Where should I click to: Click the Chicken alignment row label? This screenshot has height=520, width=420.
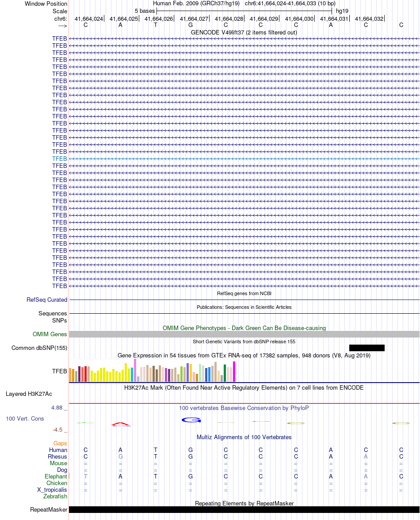pos(57,483)
